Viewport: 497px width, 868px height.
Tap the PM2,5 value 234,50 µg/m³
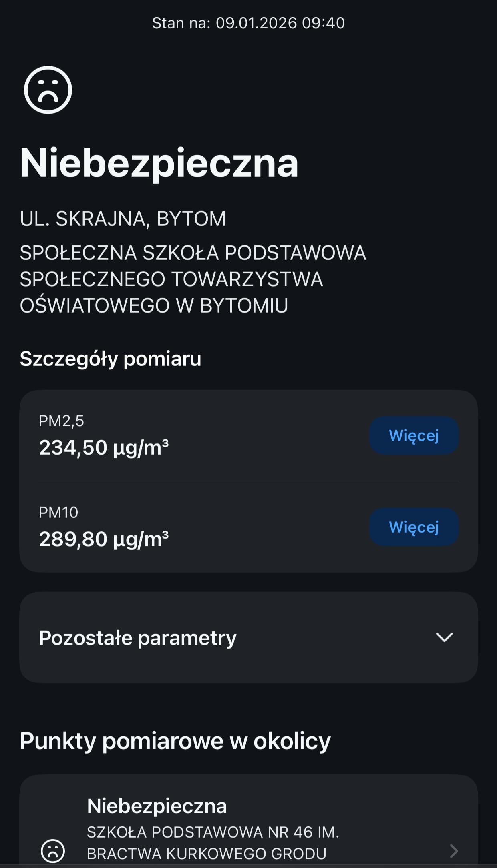(104, 447)
